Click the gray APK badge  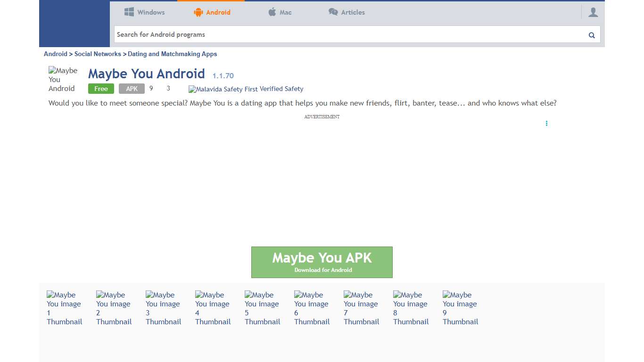point(132,89)
